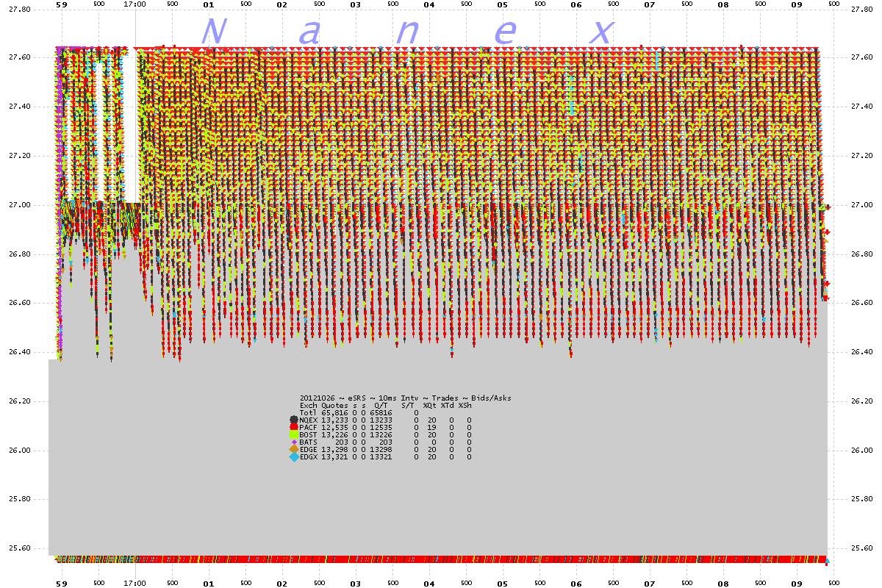The image size is (882, 588).
Task: Click the black NQEX legend marker
Action: click(x=294, y=420)
